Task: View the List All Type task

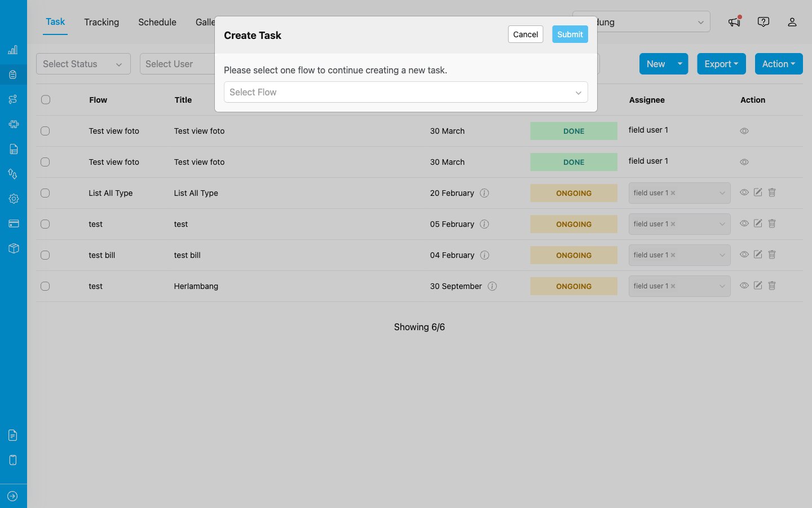Action: pos(744,192)
